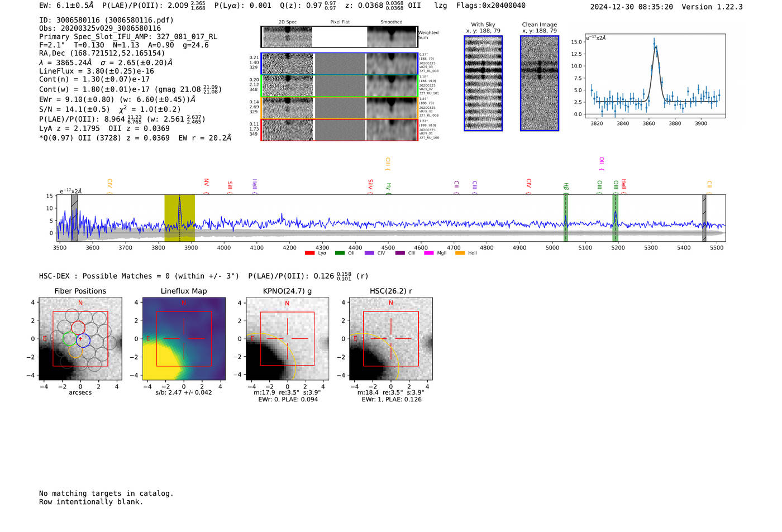The height and width of the screenshot is (532, 782).
Task: Click the yellow highlighted region at 3865 Å
Action: 179,218
